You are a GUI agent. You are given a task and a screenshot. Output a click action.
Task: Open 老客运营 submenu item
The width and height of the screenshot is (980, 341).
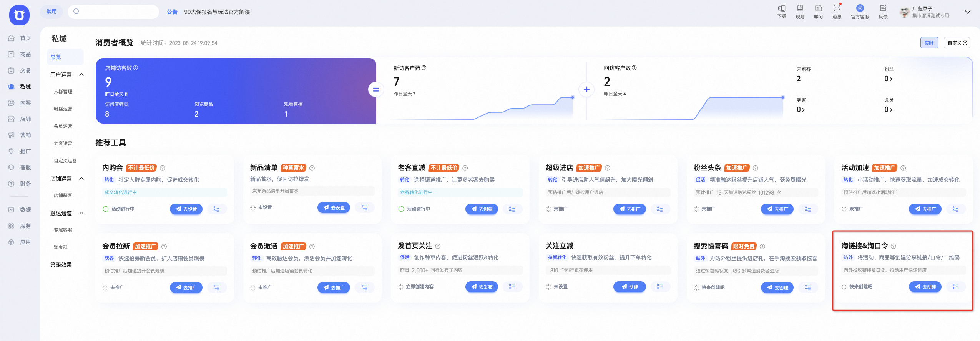point(63,144)
